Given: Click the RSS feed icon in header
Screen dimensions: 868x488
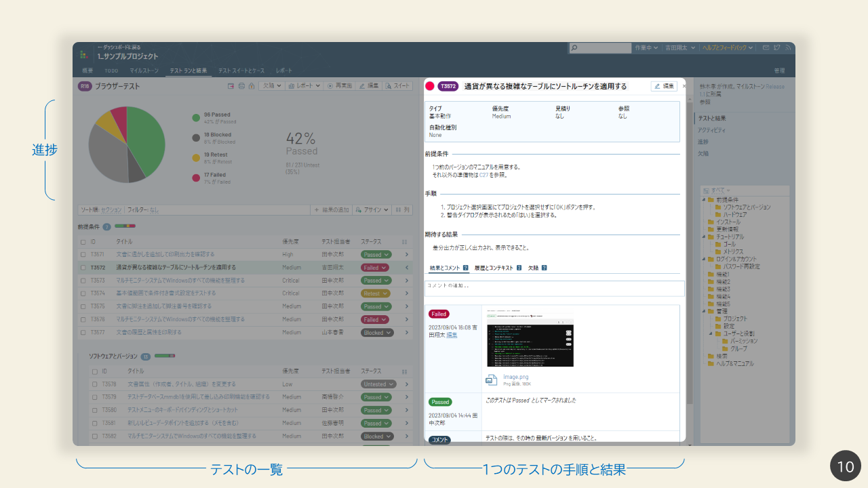Looking at the screenshot, I should pyautogui.click(x=788, y=48).
